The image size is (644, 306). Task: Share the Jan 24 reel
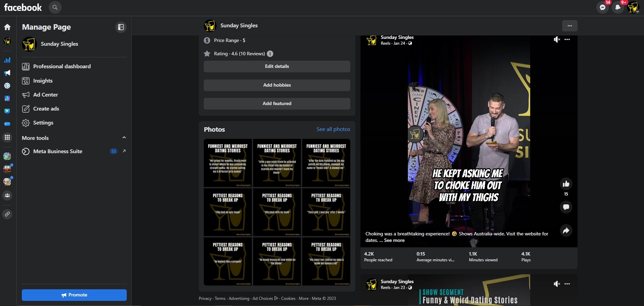(566, 231)
